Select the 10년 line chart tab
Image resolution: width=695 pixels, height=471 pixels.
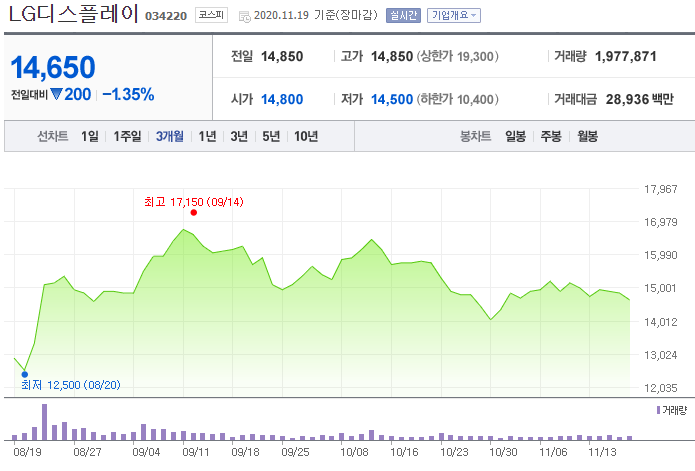pos(306,136)
